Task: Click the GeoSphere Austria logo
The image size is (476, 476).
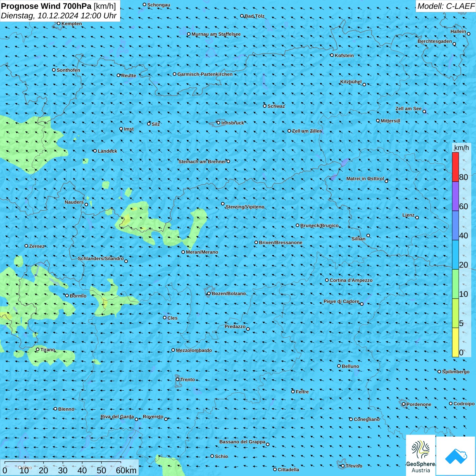Action: coord(421,456)
